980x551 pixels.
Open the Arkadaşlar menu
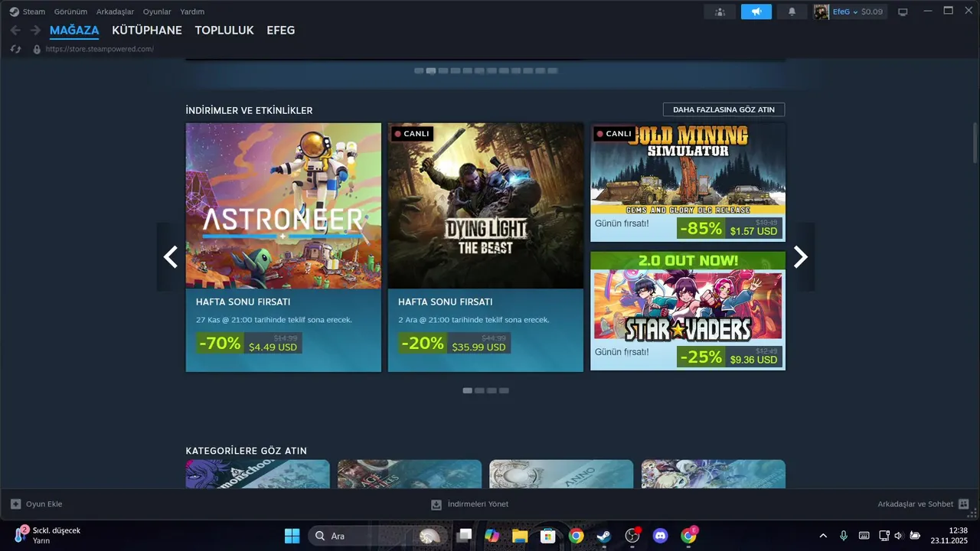click(x=115, y=11)
